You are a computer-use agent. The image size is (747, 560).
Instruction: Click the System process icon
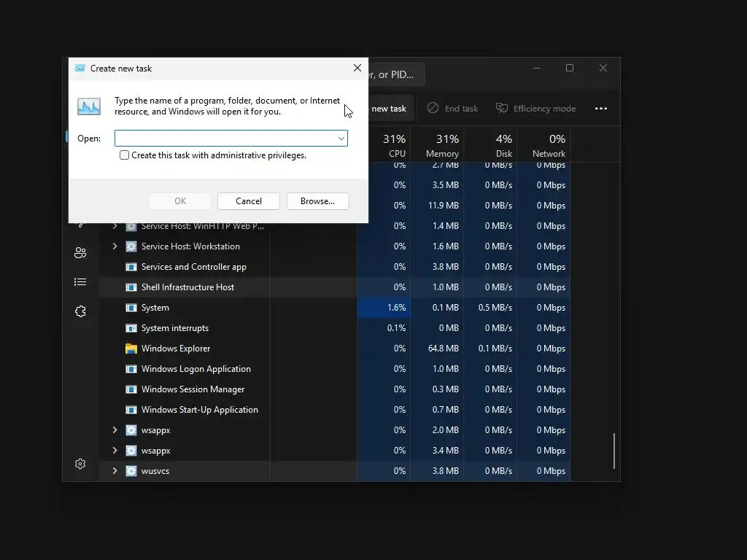[x=131, y=308]
